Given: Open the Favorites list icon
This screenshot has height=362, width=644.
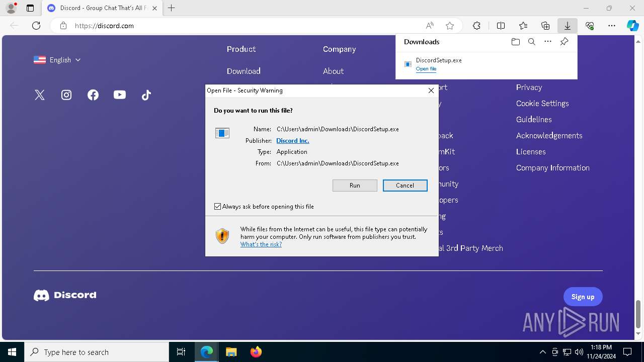Looking at the screenshot, I should [523, 26].
